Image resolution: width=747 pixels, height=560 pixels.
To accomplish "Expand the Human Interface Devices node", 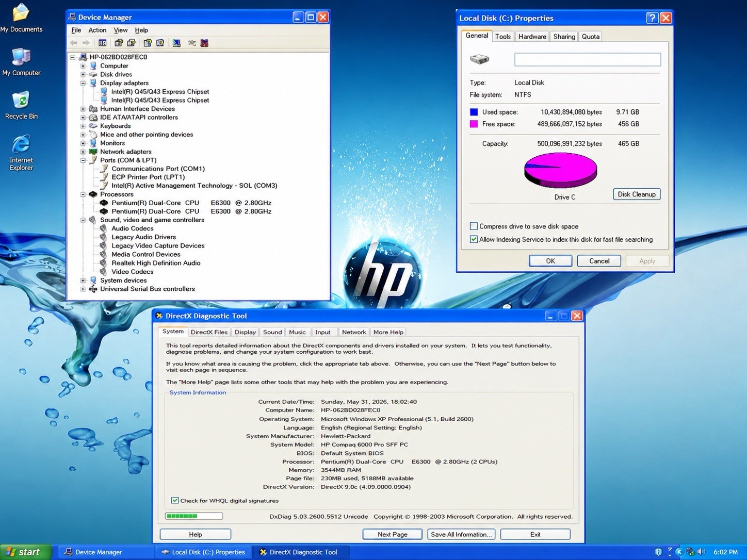I will [x=83, y=109].
